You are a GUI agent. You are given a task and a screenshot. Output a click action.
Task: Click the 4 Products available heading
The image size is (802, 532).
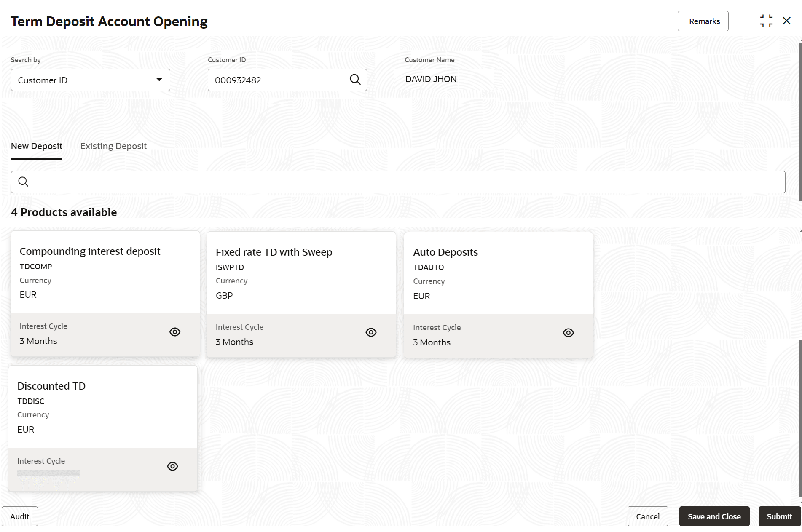tap(64, 212)
